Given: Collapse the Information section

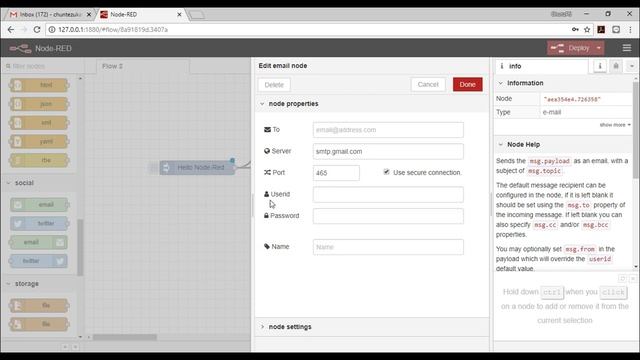Looking at the screenshot, I should (x=521, y=83).
